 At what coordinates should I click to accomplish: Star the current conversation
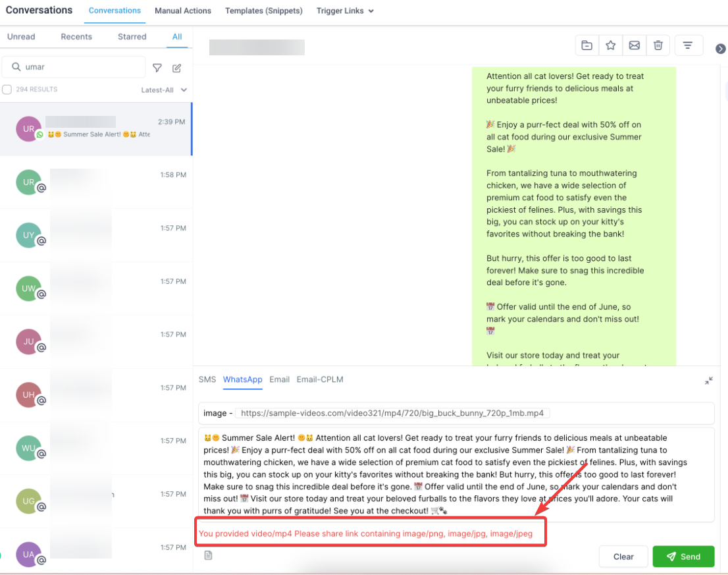click(x=611, y=45)
